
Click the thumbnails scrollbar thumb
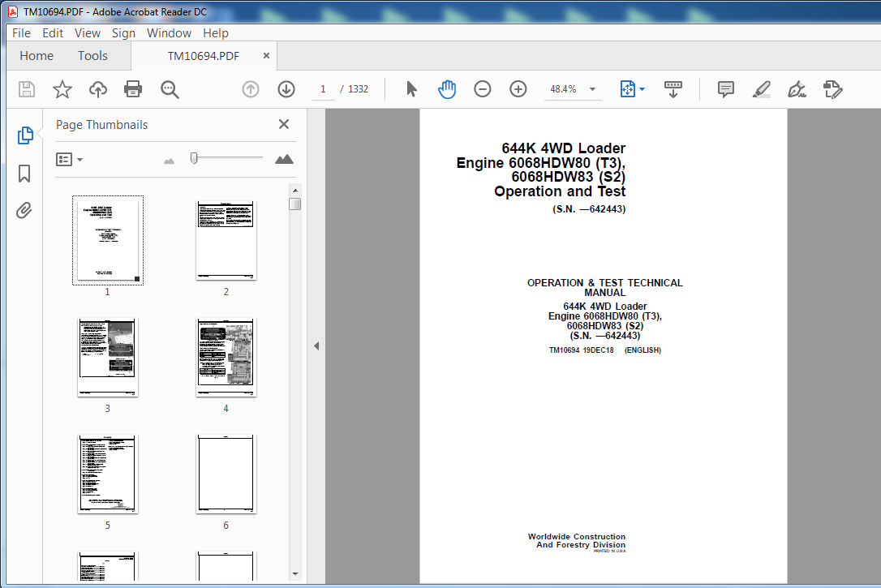295,204
